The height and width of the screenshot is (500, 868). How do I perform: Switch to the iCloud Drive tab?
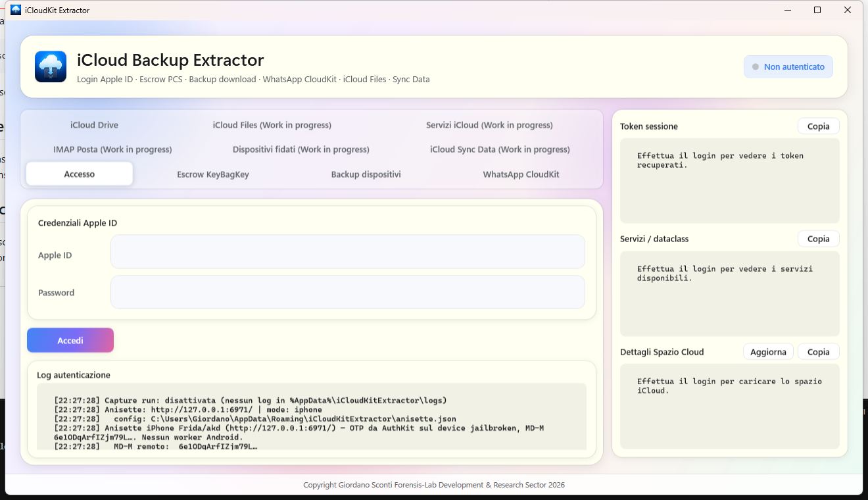click(95, 125)
